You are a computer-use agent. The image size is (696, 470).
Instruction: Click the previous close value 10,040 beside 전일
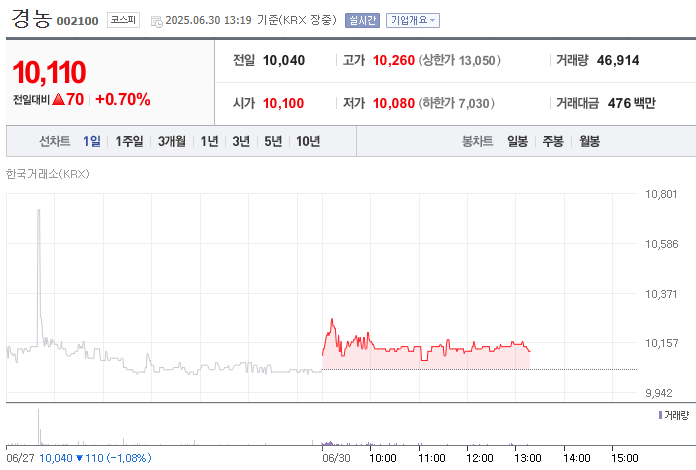284,60
